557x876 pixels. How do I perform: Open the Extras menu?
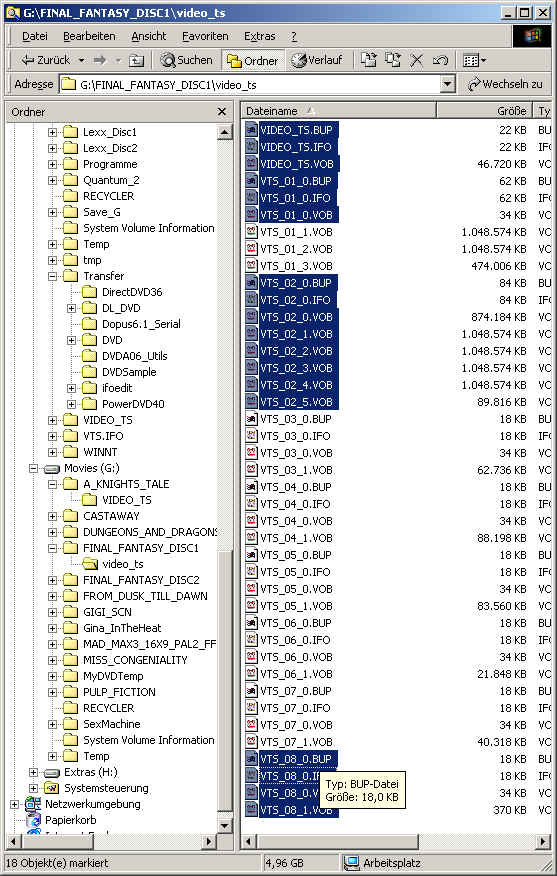point(260,36)
